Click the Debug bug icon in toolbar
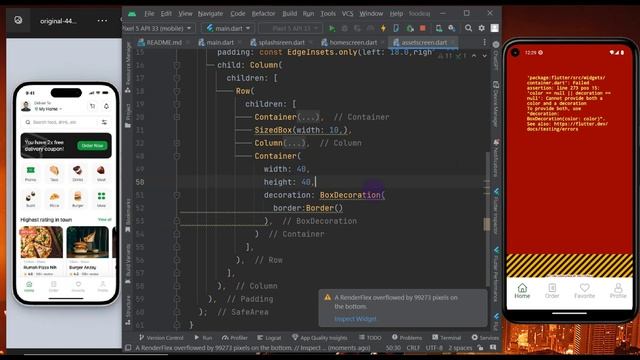The width and height of the screenshot is (640, 360). [x=344, y=28]
